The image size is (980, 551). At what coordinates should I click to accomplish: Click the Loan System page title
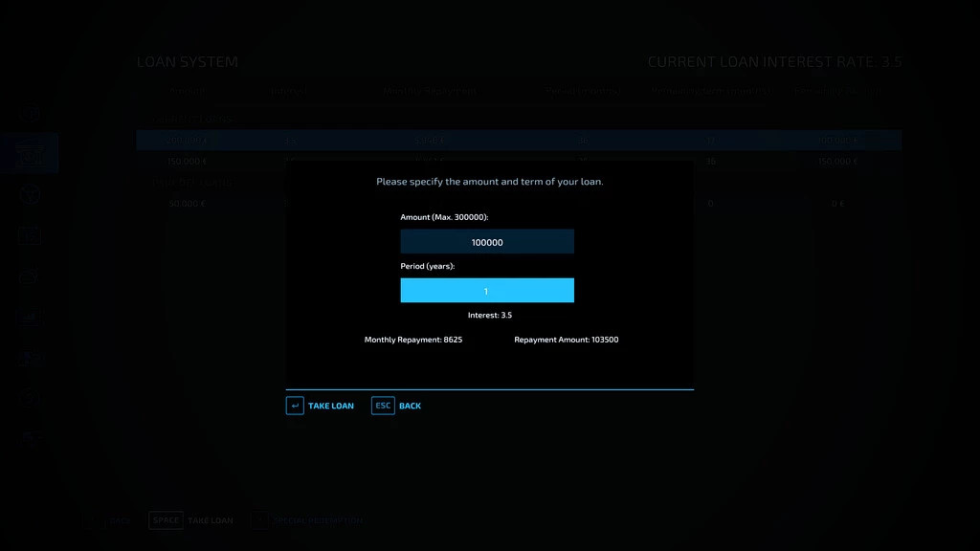click(x=187, y=62)
